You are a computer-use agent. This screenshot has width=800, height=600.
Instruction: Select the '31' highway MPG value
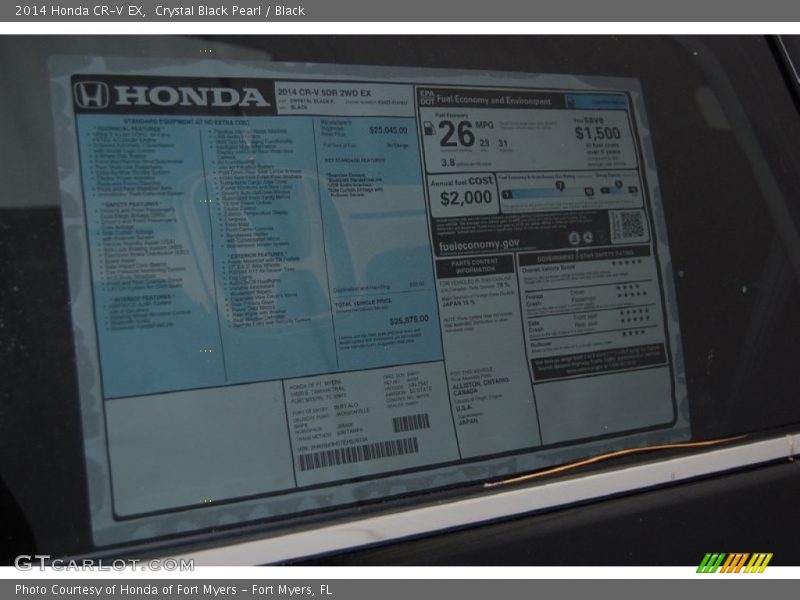[x=503, y=143]
